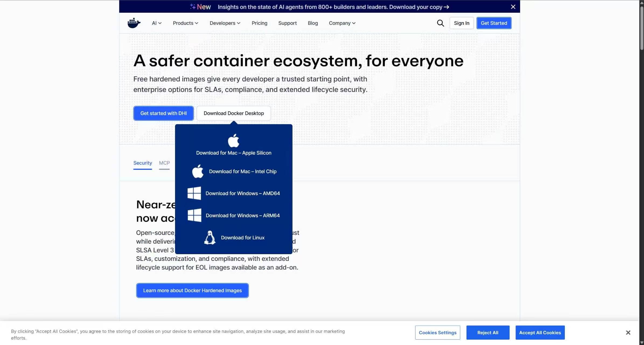Click the Windows logo beside ARM64 download
Viewport: 644px width, 345px height.
coord(194,215)
